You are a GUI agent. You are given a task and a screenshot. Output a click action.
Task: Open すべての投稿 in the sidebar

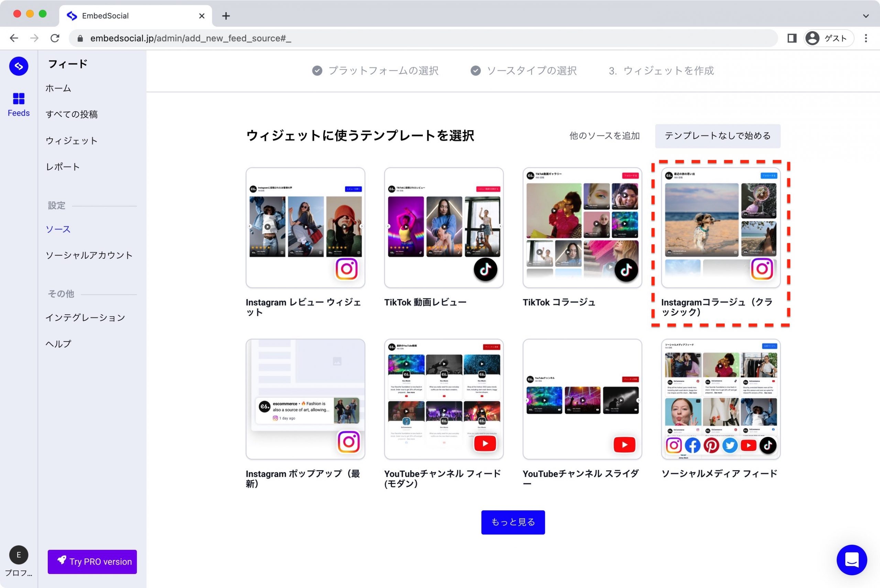[72, 114]
